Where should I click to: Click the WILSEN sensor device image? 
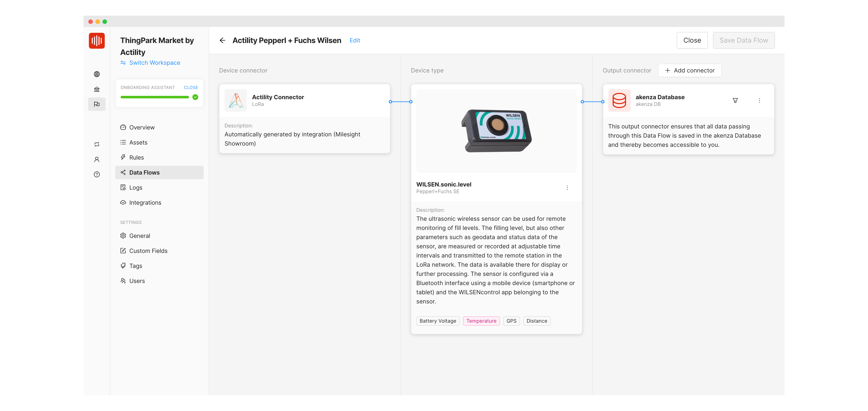(x=496, y=131)
